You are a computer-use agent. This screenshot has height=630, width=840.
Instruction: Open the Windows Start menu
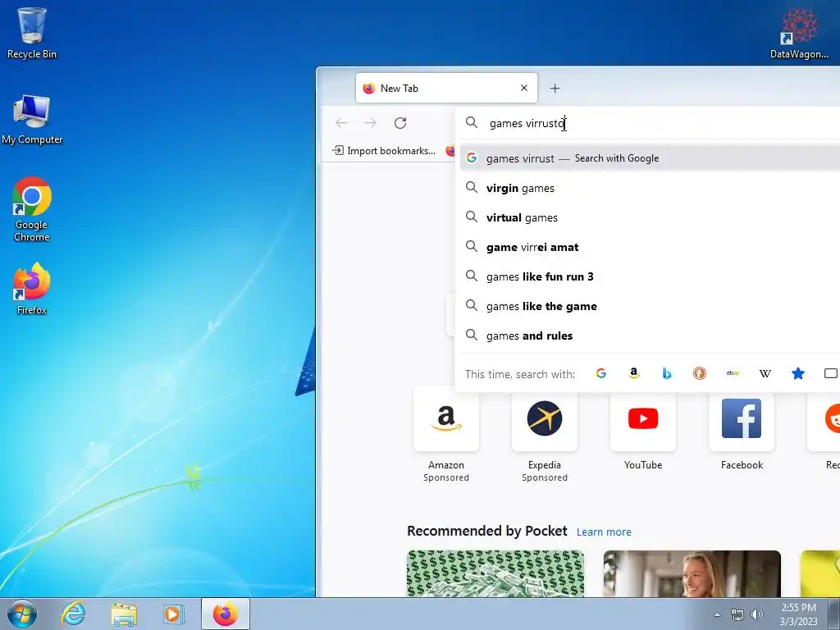(x=22, y=614)
